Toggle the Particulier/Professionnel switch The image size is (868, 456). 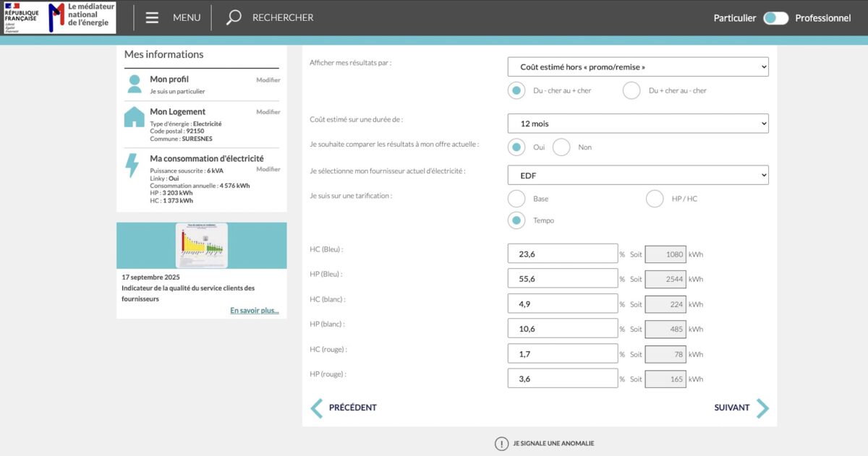click(x=775, y=18)
